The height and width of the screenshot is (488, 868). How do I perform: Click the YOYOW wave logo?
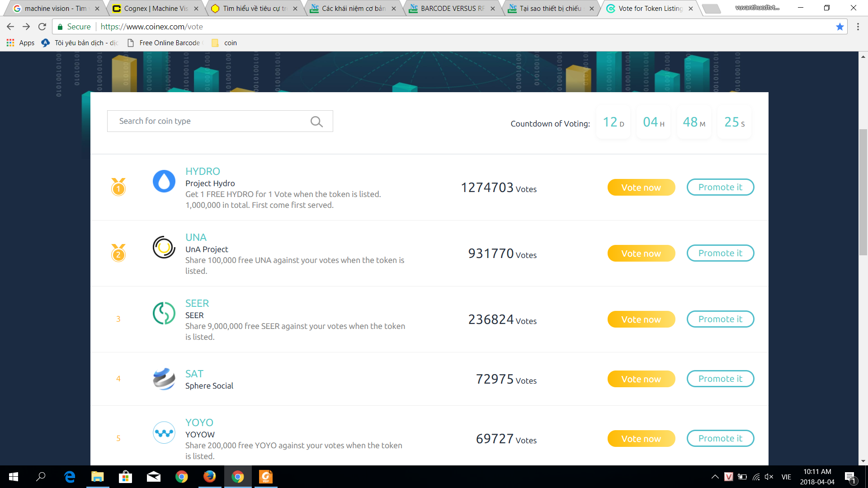tap(164, 432)
